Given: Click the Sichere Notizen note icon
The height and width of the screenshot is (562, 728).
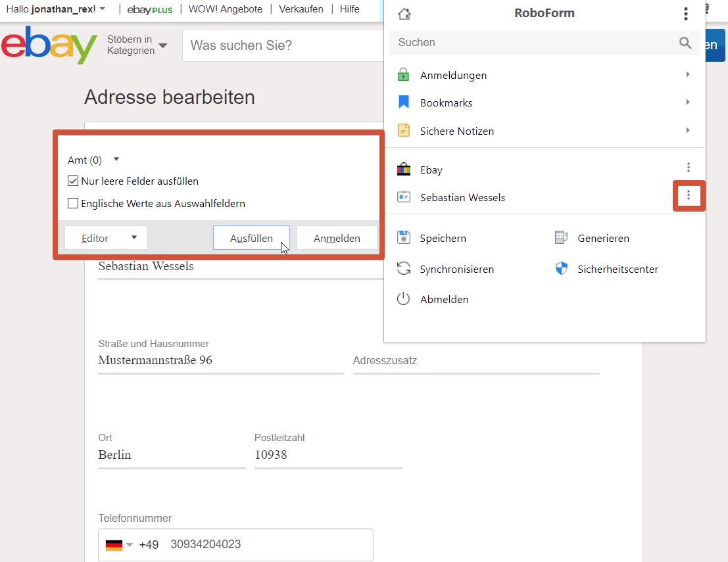Looking at the screenshot, I should click(x=404, y=130).
